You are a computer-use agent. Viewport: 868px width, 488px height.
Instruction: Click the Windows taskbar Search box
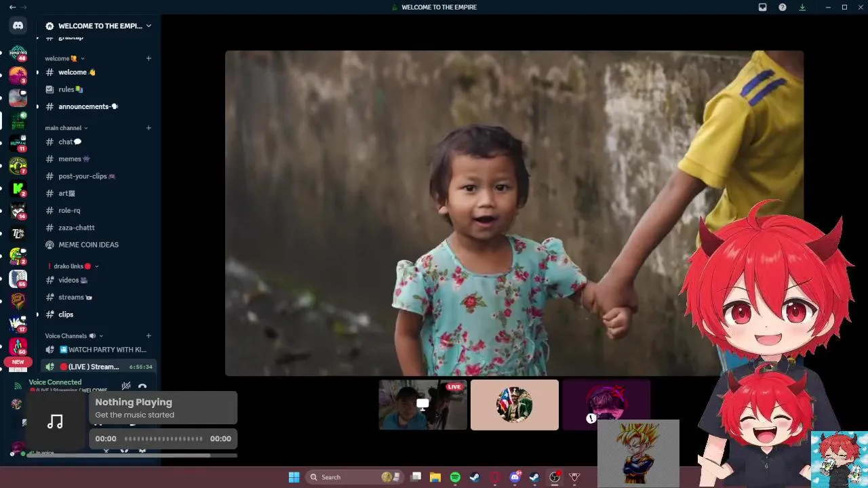(355, 477)
